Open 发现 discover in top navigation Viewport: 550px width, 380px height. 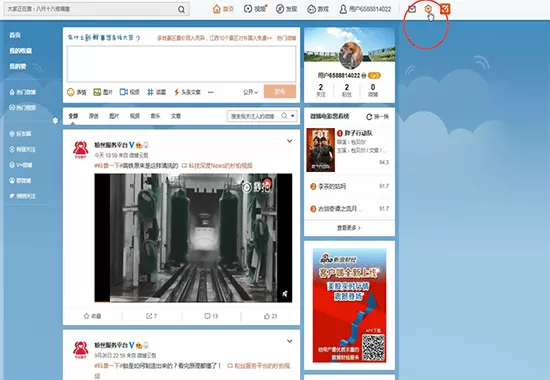pyautogui.click(x=287, y=9)
